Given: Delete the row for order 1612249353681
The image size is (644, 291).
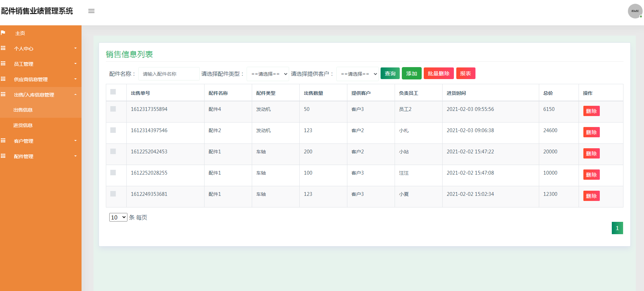Looking at the screenshot, I should tap(591, 196).
